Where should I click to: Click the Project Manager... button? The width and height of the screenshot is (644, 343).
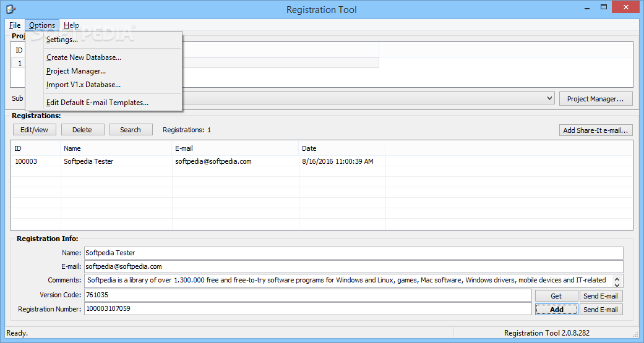click(596, 99)
